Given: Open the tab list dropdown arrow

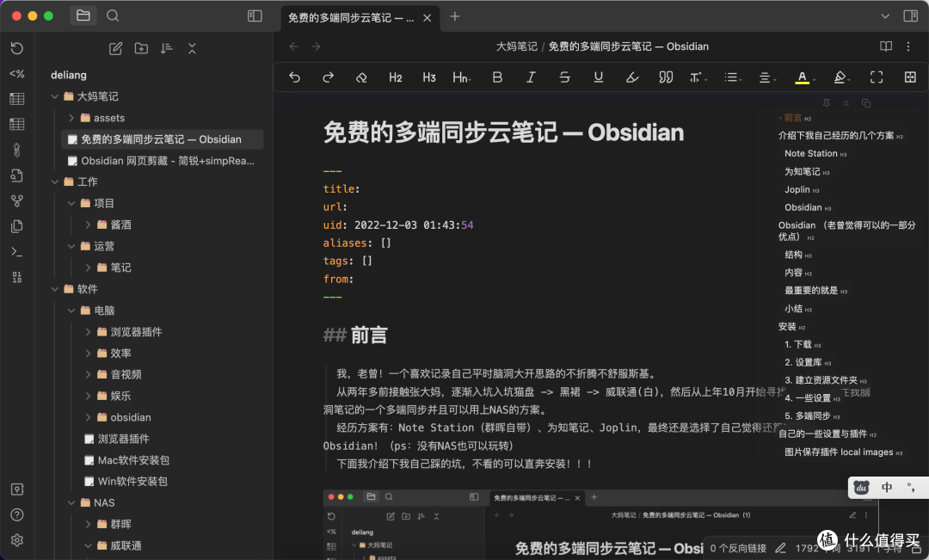Looking at the screenshot, I should point(885,16).
